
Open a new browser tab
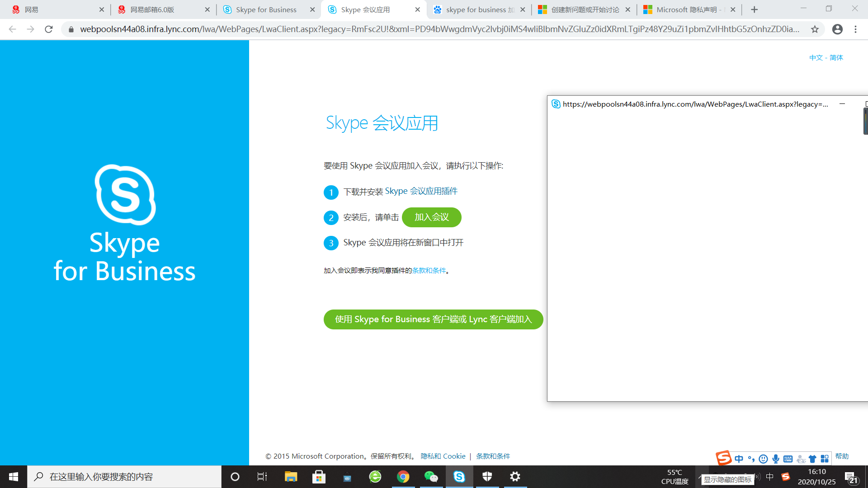tap(754, 9)
